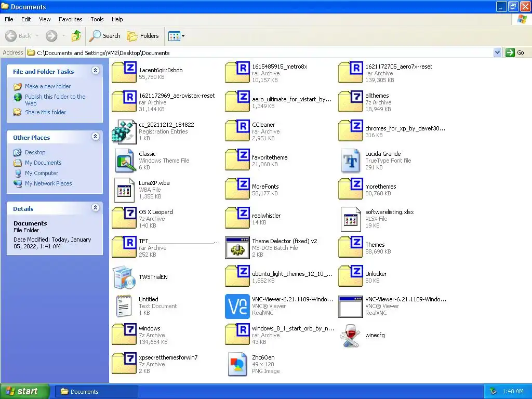Collapse the File and Folder Tasks panel
Screen dimensions: 532x399
coord(96,70)
